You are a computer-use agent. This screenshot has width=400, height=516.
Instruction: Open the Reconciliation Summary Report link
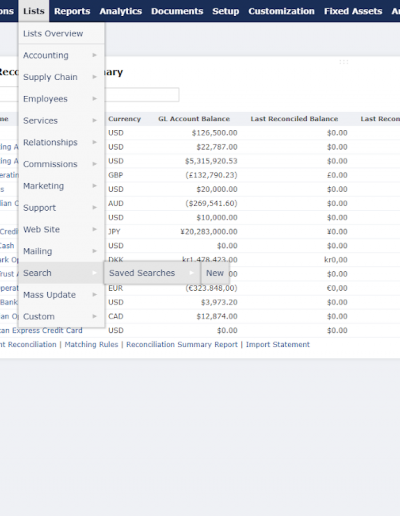[182, 344]
